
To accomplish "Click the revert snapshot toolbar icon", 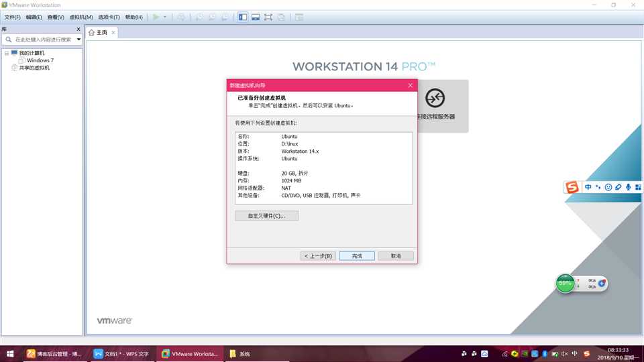I will 212,17.
